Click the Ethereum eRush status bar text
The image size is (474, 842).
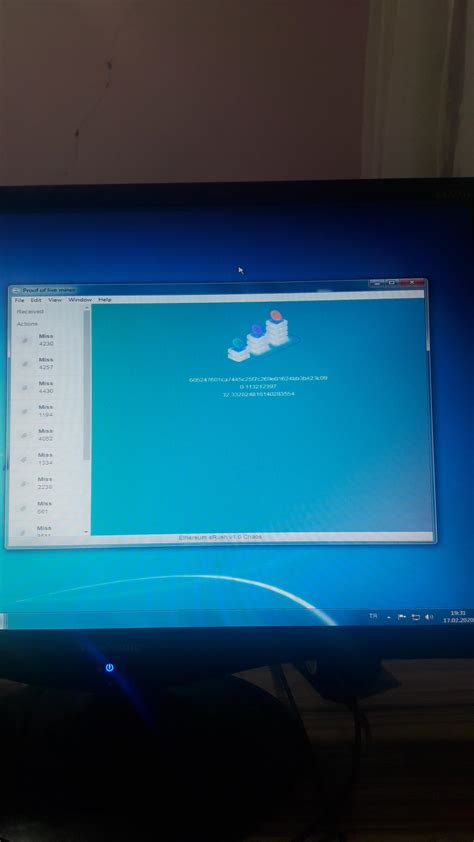click(x=220, y=537)
